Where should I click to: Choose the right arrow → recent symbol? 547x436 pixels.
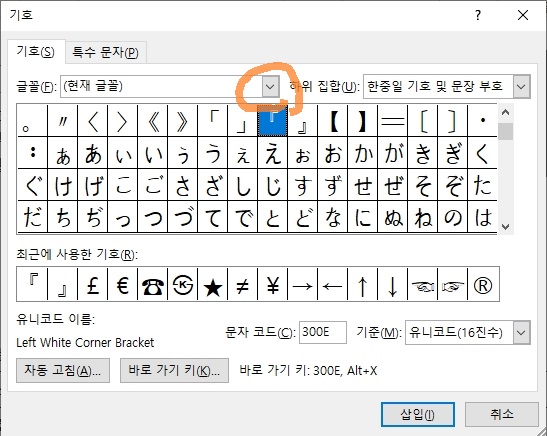pos(302,284)
